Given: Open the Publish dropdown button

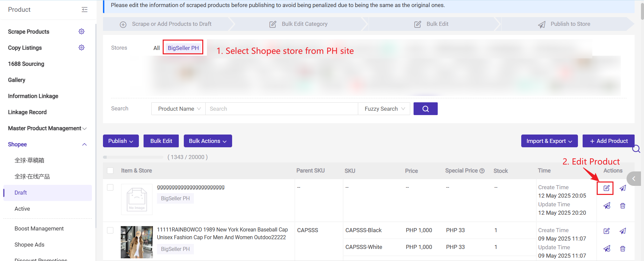Looking at the screenshot, I should (121, 141).
